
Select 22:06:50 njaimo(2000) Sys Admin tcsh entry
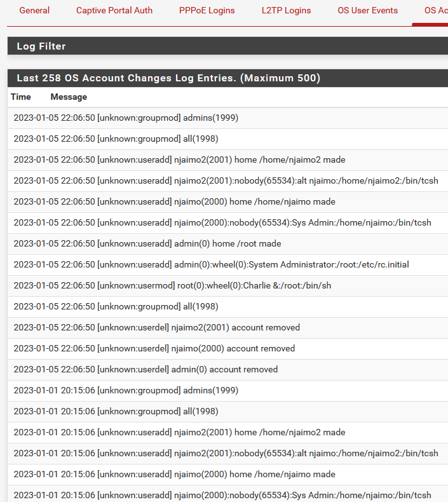227,222
